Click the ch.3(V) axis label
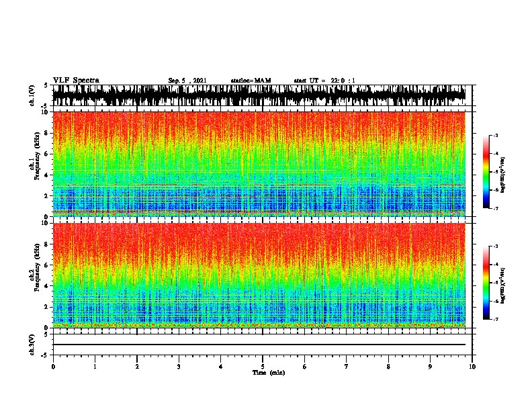Image resolution: width=532 pixels, height=411 pixels. click(x=32, y=345)
